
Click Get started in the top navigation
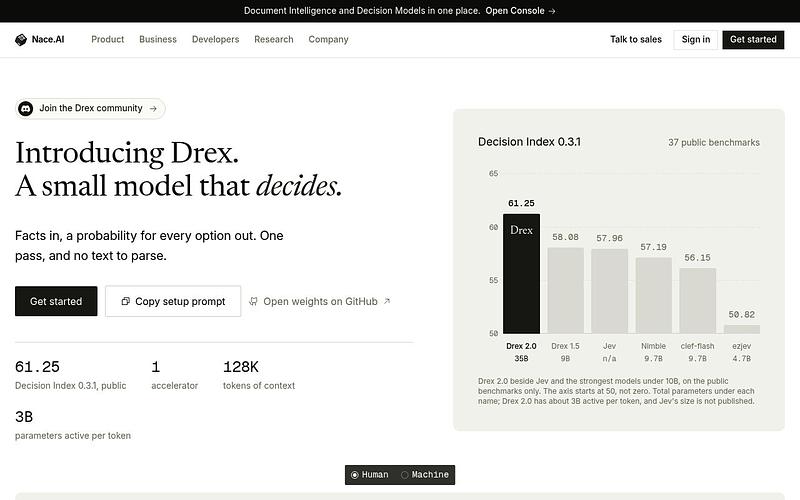(753, 40)
